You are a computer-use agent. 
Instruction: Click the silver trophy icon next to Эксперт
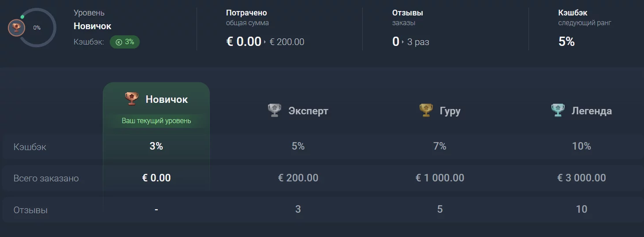click(x=275, y=110)
